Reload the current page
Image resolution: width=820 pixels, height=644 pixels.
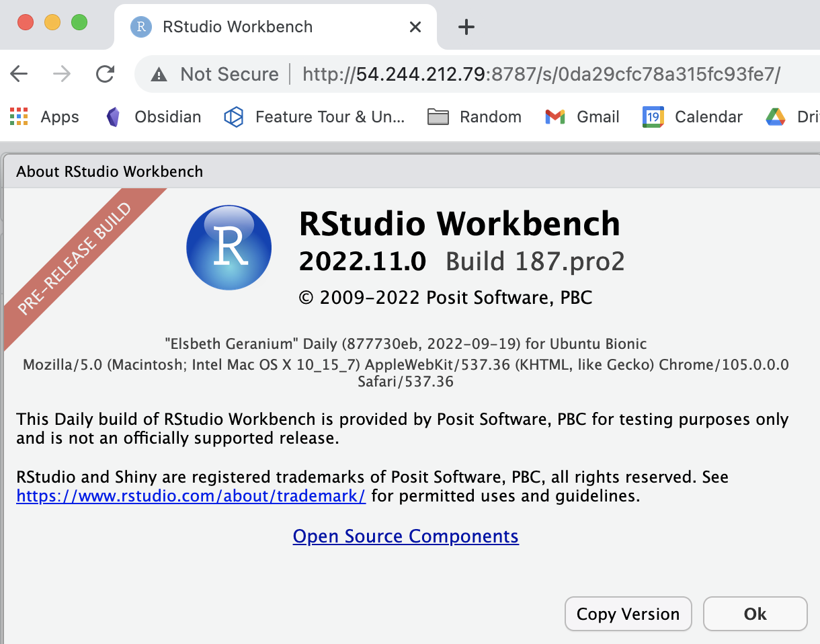[106, 74]
